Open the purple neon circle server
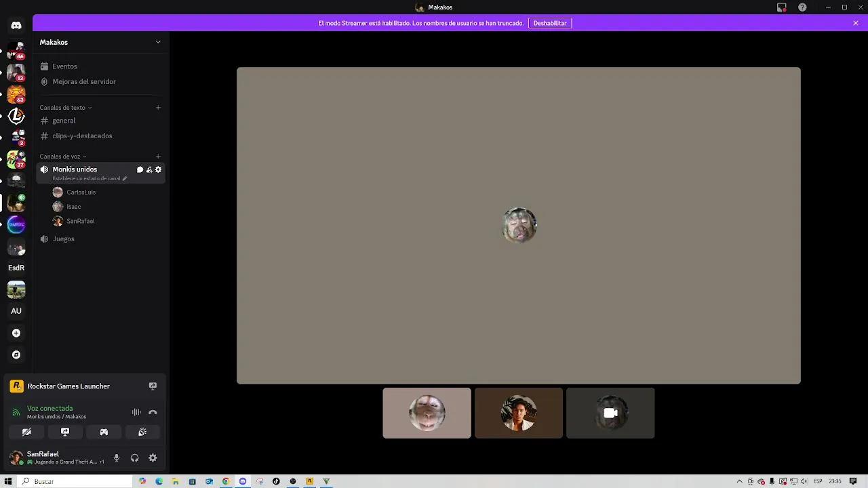Screen dimensions: 868x488 tap(16, 224)
